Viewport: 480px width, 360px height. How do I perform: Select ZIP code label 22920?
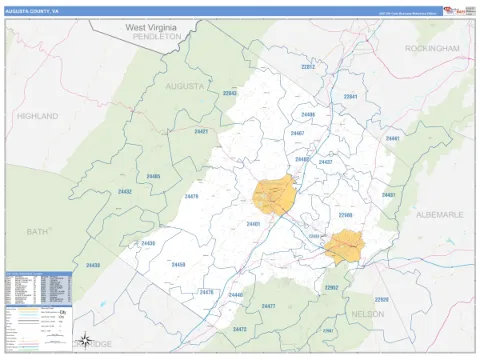coord(382,300)
